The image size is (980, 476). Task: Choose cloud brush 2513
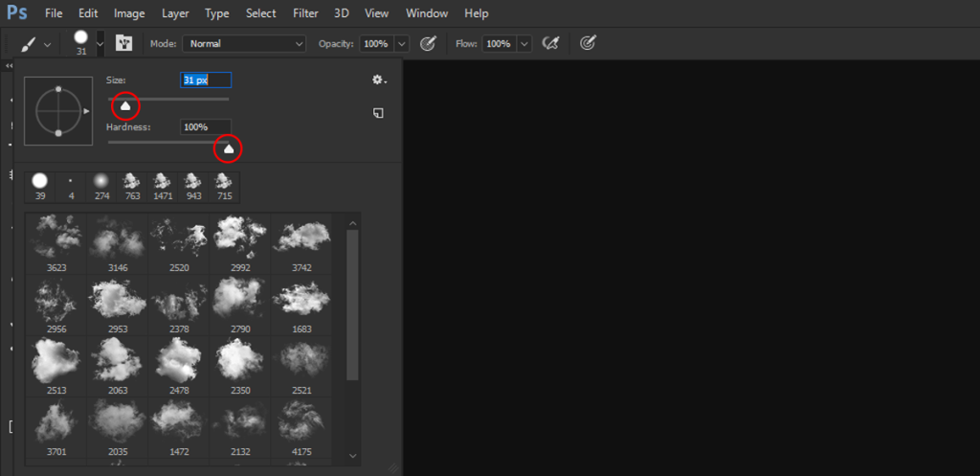56,366
